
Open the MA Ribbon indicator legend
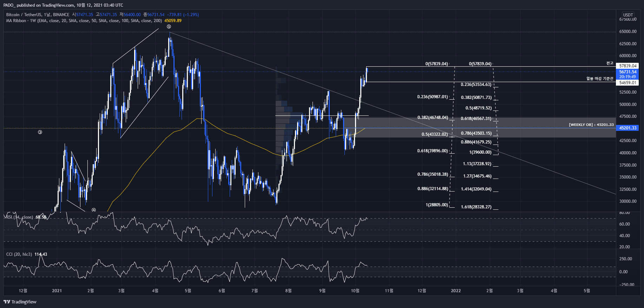[84, 21]
